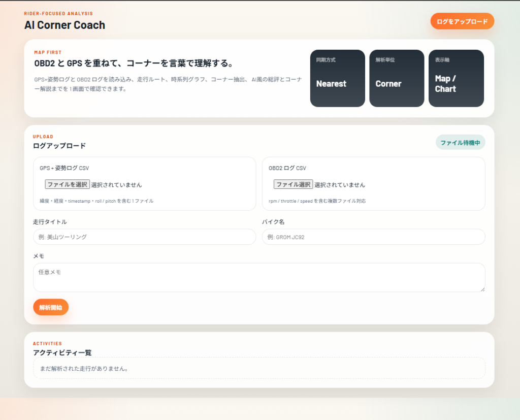
Task: Open the 表示軸 Map / Chart card
Action: point(456,78)
